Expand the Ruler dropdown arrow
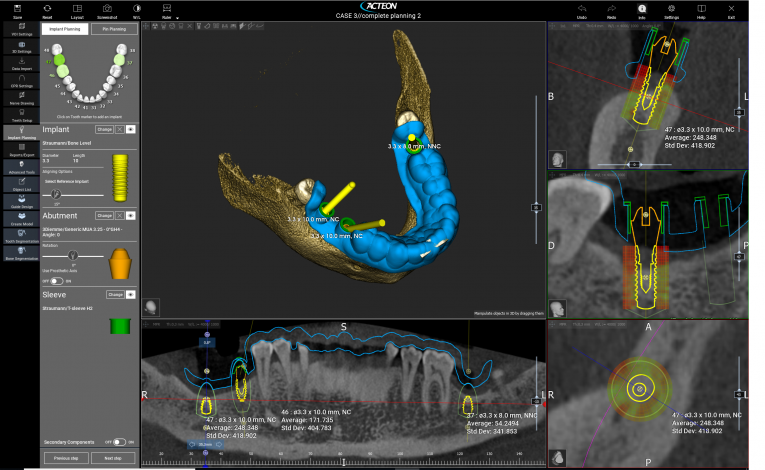Viewport: 765px width, 470px height. coord(177,18)
